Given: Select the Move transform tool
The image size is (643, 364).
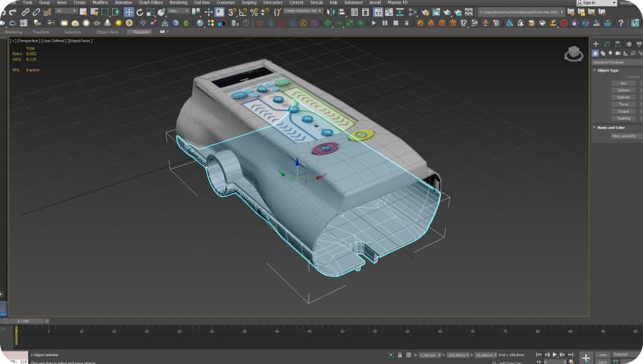Looking at the screenshot, I should click(x=129, y=12).
